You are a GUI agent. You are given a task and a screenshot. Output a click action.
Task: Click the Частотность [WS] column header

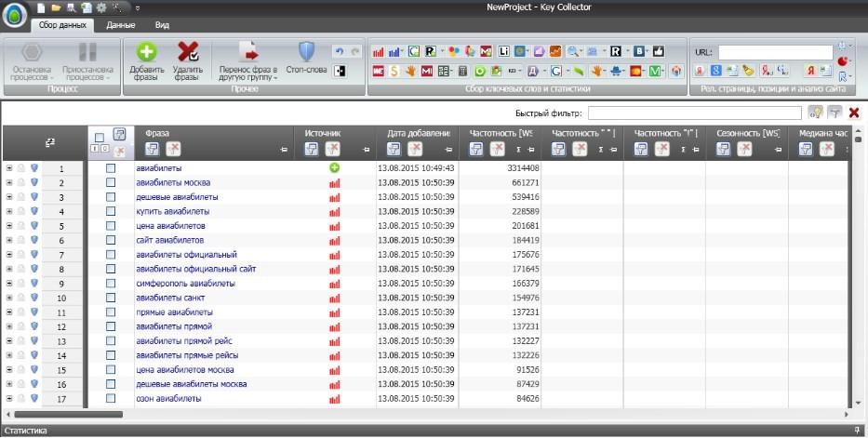[x=501, y=134]
